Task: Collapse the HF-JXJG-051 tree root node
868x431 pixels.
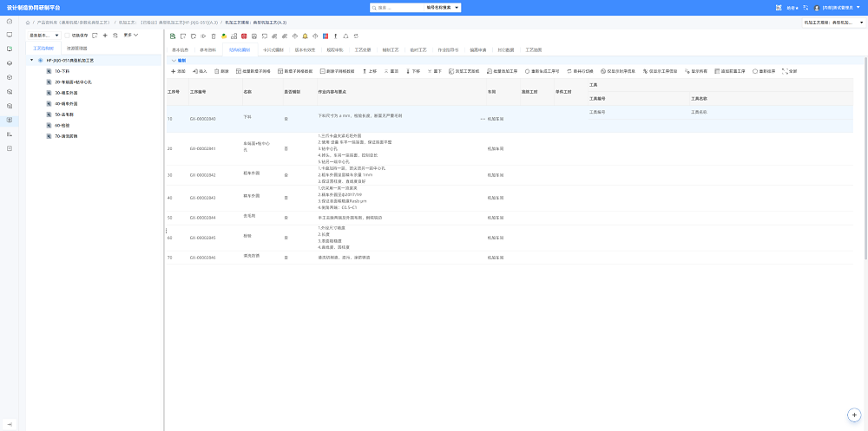Action: click(31, 60)
